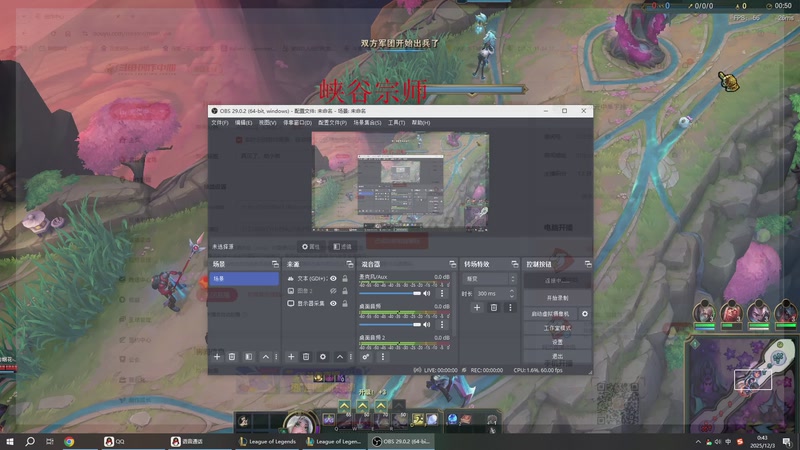Level up the Q ability in game
The height and width of the screenshot is (450, 800).
tap(344, 406)
